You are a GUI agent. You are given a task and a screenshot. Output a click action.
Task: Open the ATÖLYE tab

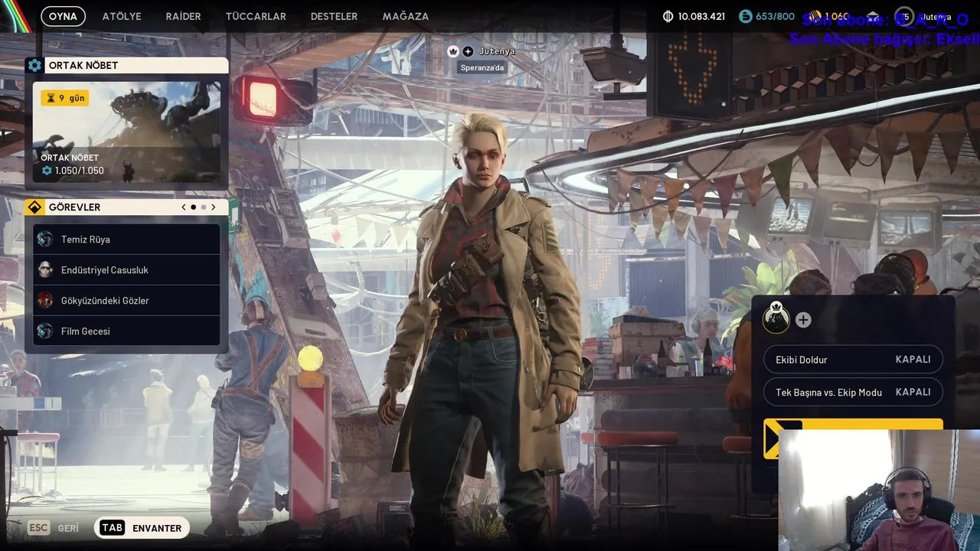[x=122, y=16]
